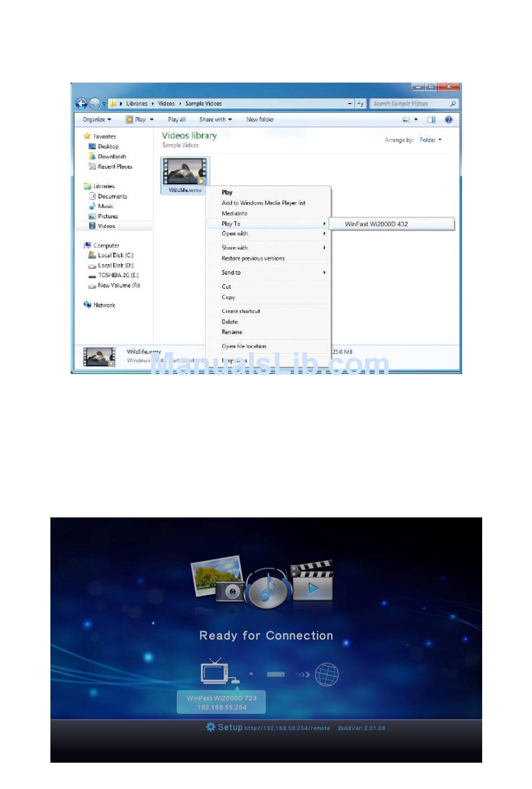Select the video clapperboard icon on TV screen
The image size is (532, 789).
(312, 581)
